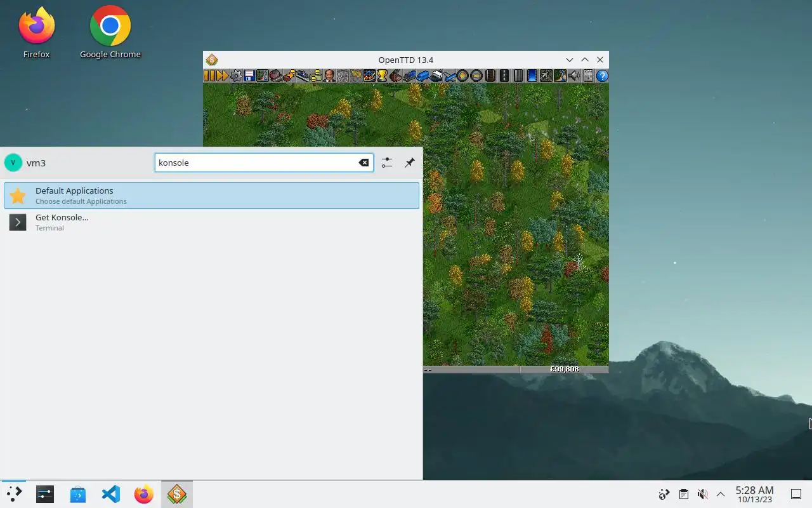Image resolution: width=812 pixels, height=508 pixels.
Task: Open the industry directory icon
Action: [x=396, y=76]
